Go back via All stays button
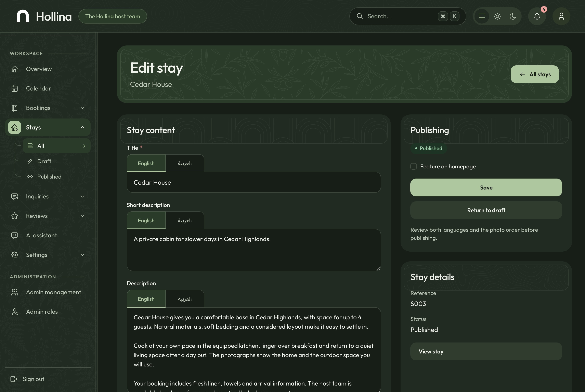Viewport: 585px width, 392px height. (x=534, y=74)
